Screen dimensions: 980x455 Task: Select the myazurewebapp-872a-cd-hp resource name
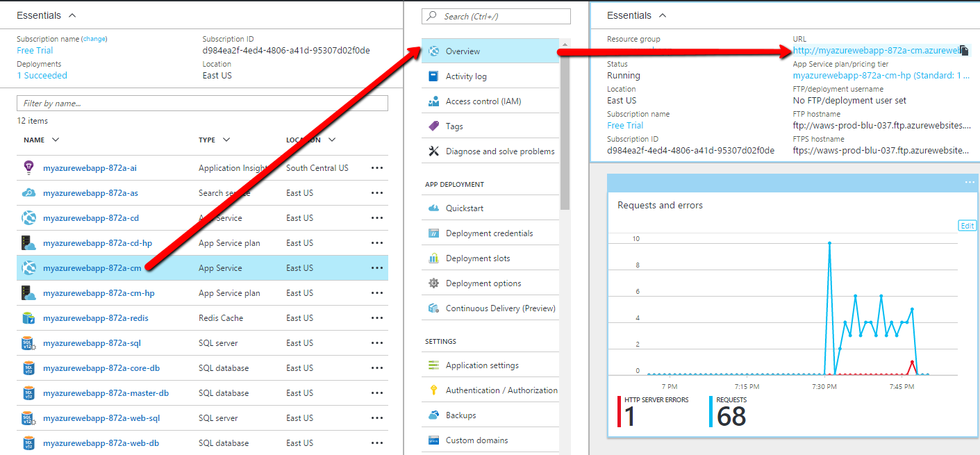(97, 243)
